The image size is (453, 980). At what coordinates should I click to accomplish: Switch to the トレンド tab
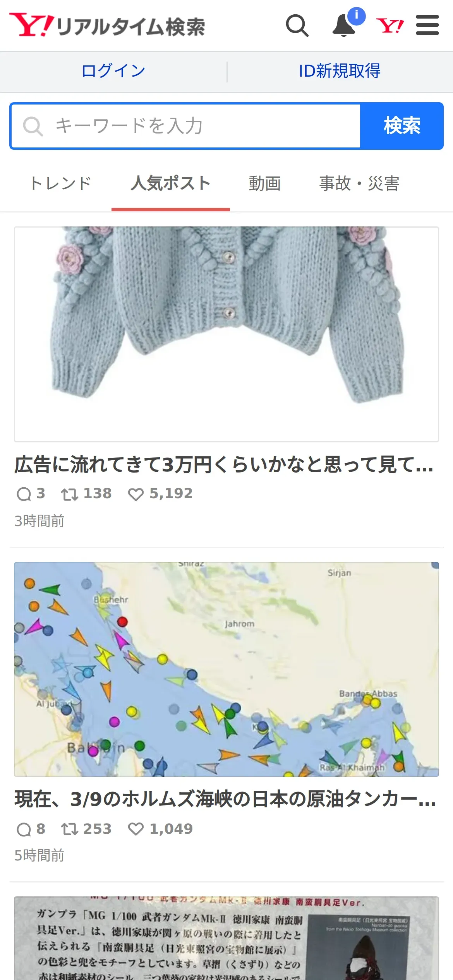click(x=60, y=183)
